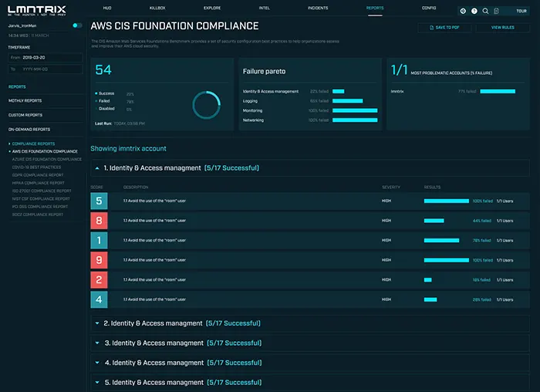The image size is (540, 392).
Task: Toggle the switch next to Jarvis_IronMan
Action: pos(77,25)
